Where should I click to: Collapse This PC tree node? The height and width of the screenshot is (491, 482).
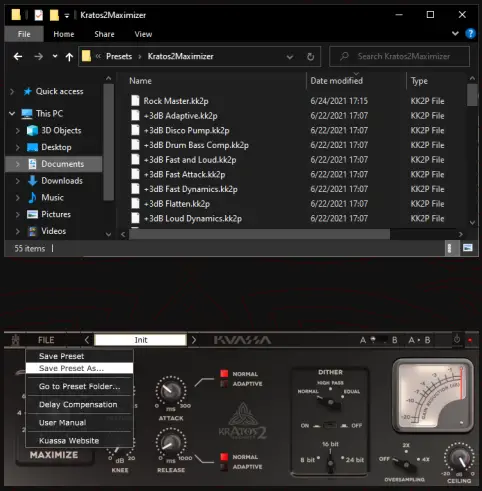coord(12,114)
